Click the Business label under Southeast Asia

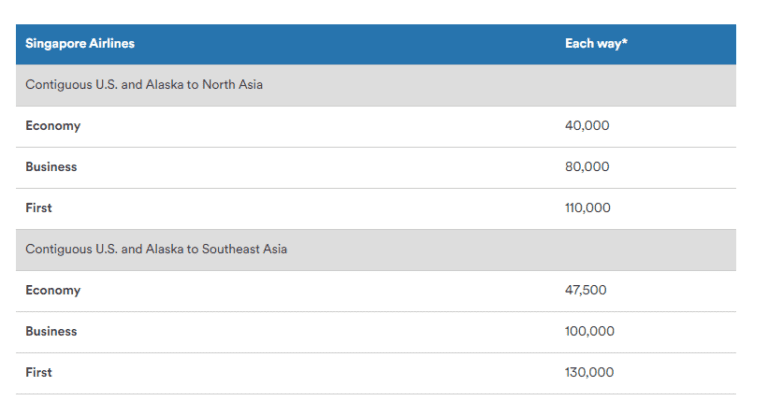51,331
